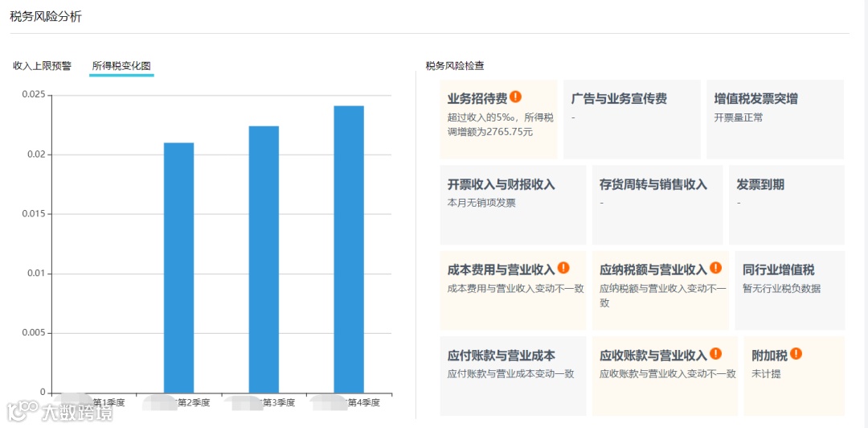Click warning icon next to 应纳税额与营业收入
868x428 pixels.
(x=715, y=269)
